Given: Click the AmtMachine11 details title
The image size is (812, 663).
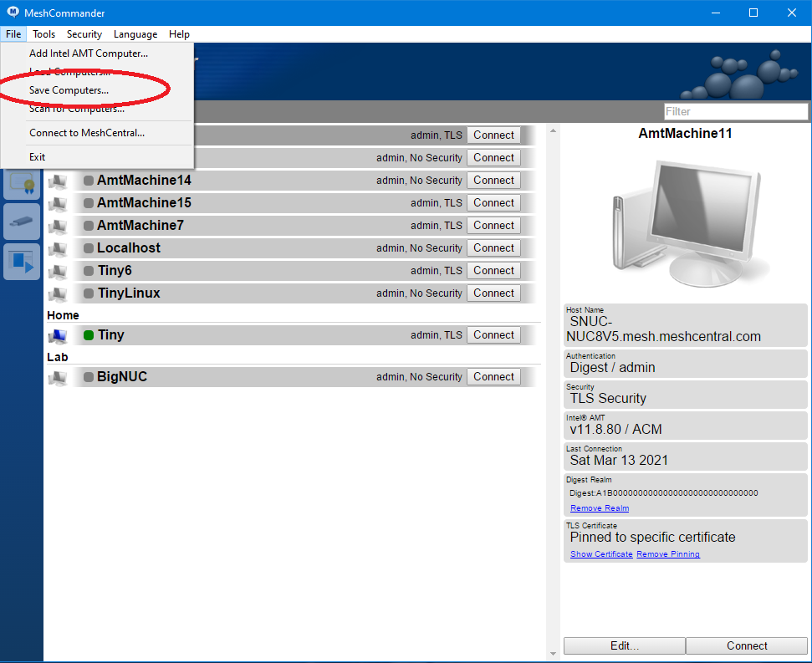Looking at the screenshot, I should tap(685, 134).
